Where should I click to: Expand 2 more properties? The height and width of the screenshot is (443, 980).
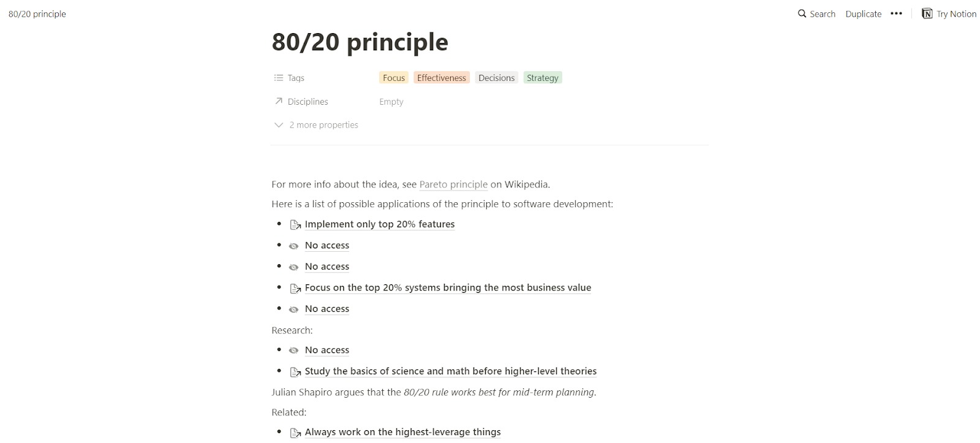pyautogui.click(x=317, y=125)
